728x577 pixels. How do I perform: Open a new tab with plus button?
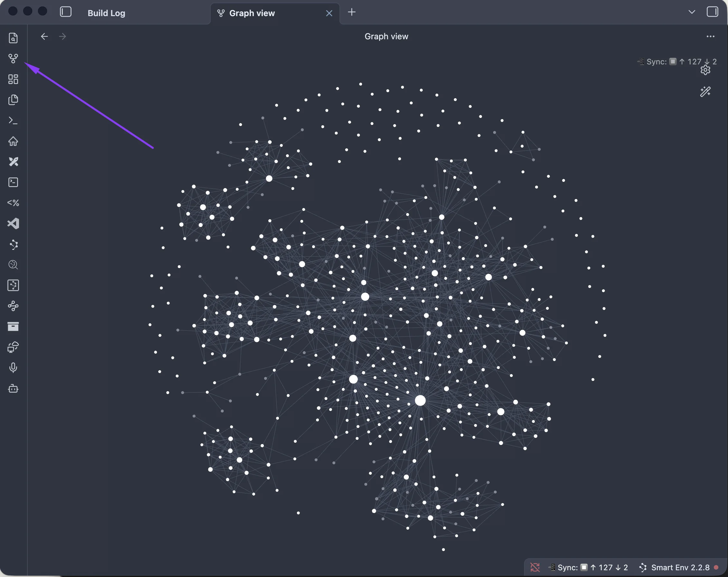coord(351,12)
